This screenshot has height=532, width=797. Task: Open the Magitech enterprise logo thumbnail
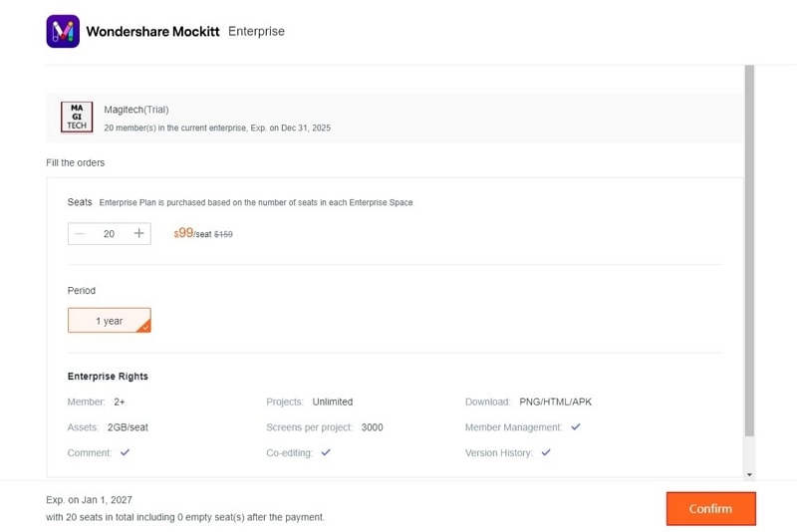[x=77, y=117]
